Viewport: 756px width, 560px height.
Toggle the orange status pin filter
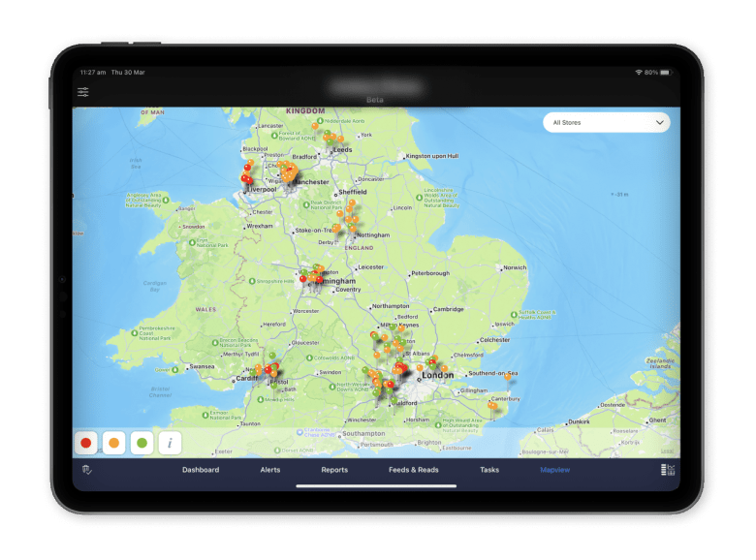pos(114,443)
